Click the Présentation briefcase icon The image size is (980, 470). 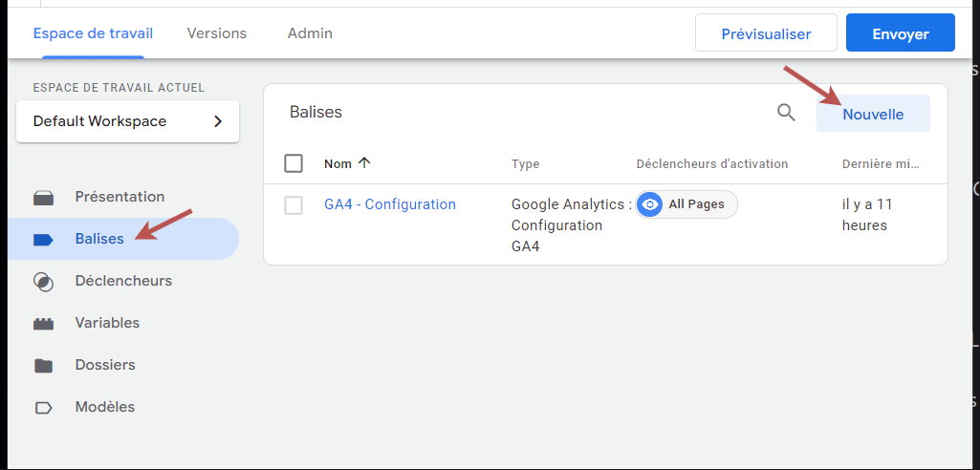[x=43, y=198]
